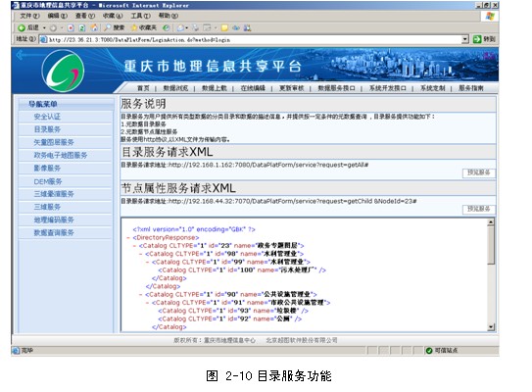532x392 pixels.
Task: Click the Refresh page icon
Action: click(x=81, y=27)
